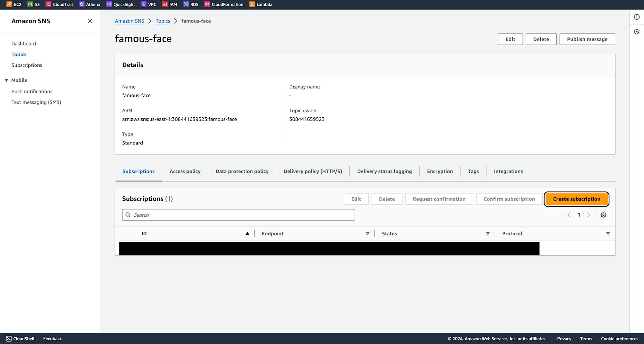Switch to the Tags tab
The width and height of the screenshot is (644, 344).
coord(473,171)
